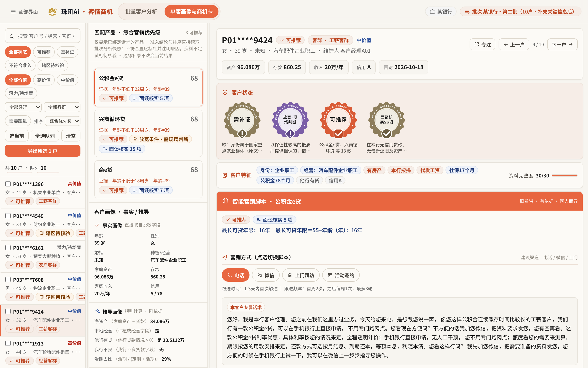Screen dimensions: 588x368
Task: Click the brain icon in 智能营销脚本 header
Action: click(x=225, y=201)
